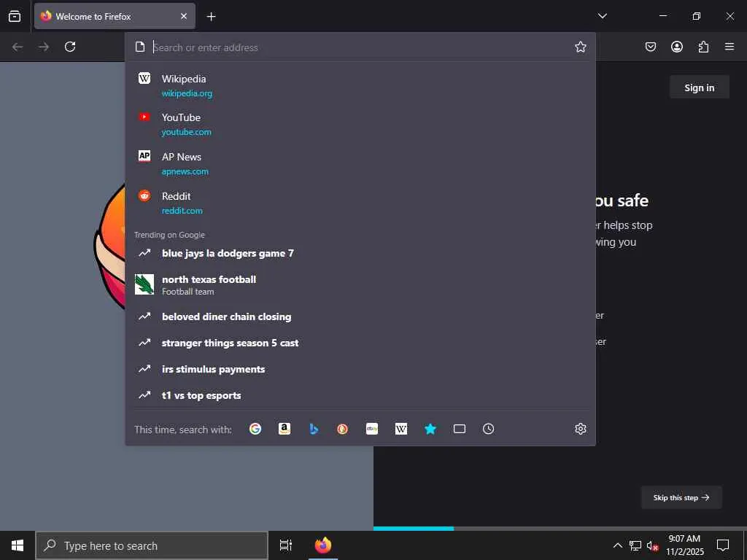This screenshot has height=560, width=747.
Task: Click the Type here to search box
Action: 152,545
